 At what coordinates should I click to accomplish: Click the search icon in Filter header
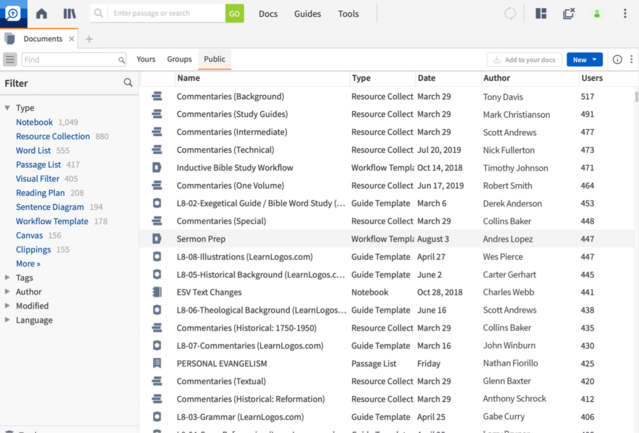(x=128, y=83)
